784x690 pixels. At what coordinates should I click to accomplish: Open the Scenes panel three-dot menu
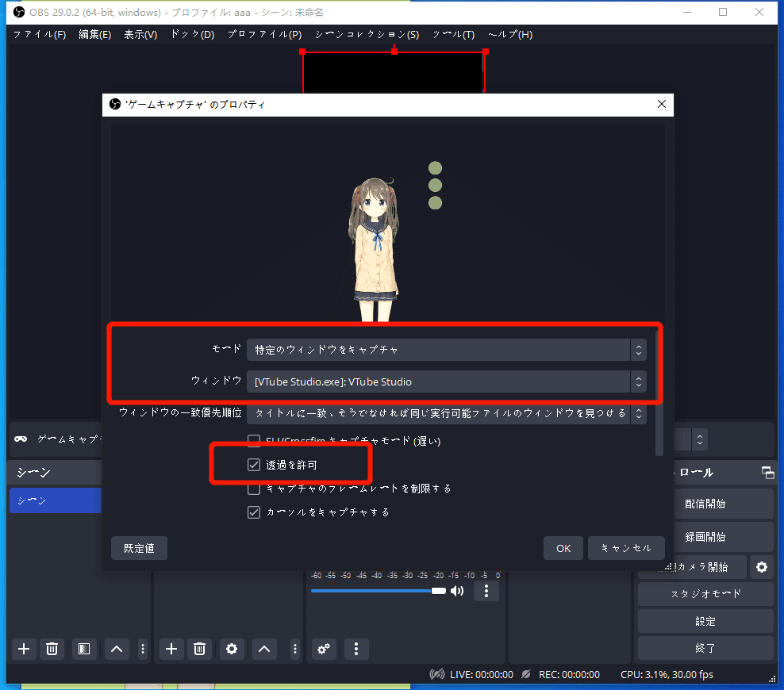coord(143,649)
